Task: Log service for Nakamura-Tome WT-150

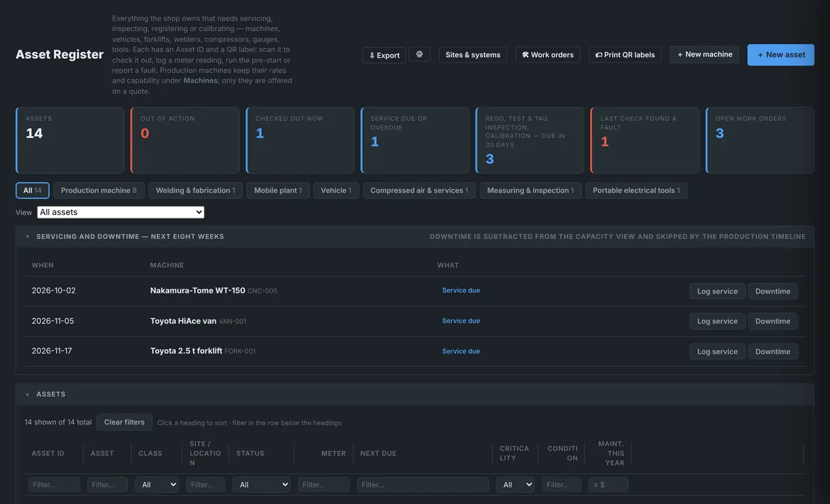Action: [717, 292]
